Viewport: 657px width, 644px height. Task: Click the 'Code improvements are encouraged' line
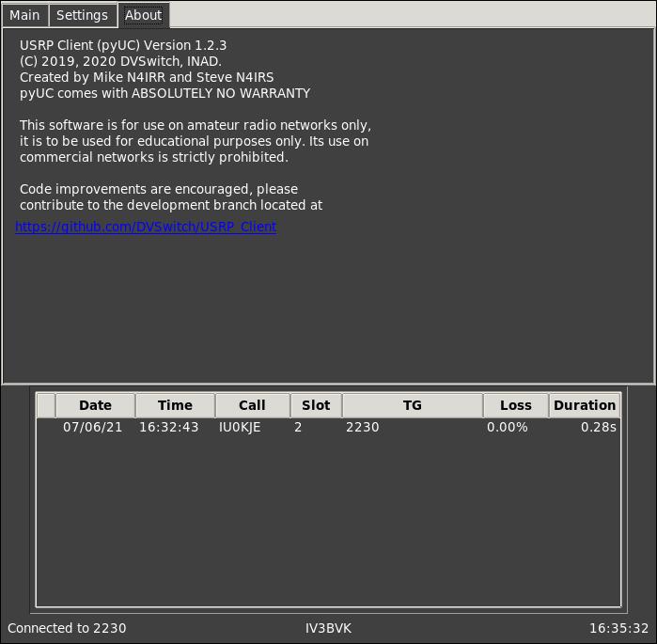(159, 189)
